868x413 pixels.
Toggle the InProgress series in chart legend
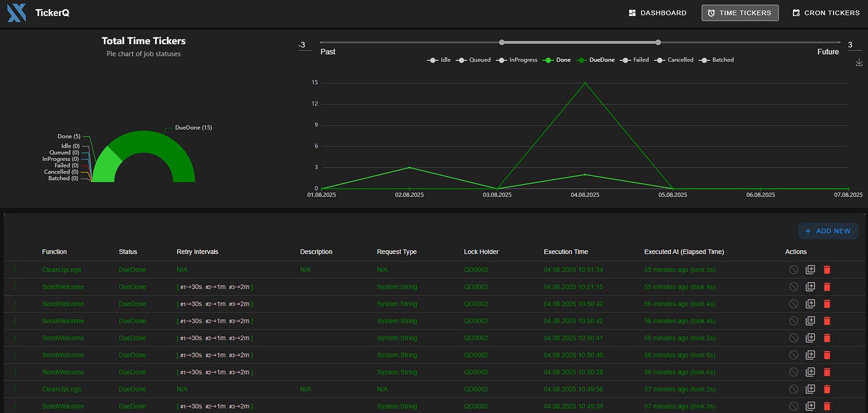[x=516, y=60]
